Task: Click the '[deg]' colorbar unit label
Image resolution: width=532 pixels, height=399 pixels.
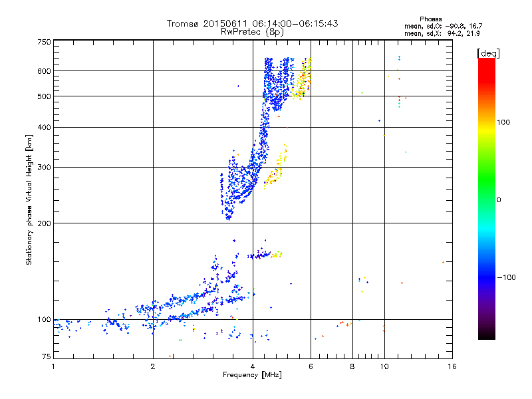Action: point(488,53)
